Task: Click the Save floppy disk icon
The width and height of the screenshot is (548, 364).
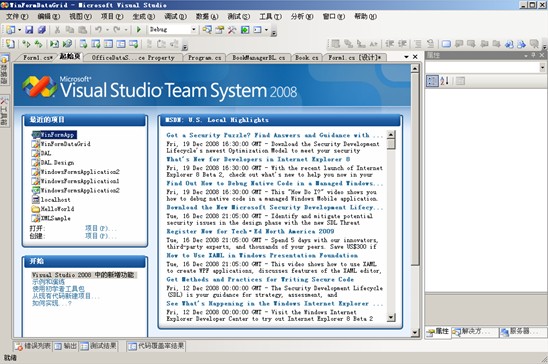Action: click(29, 30)
